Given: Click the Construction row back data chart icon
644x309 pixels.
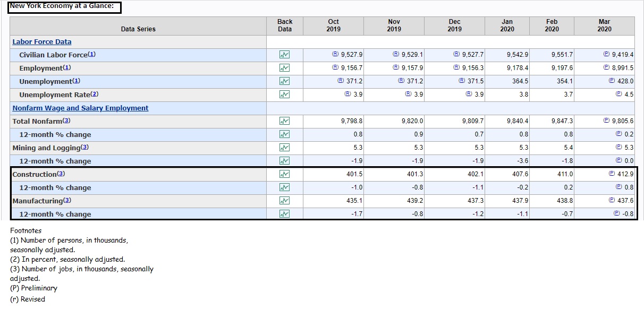Looking at the screenshot, I should pos(285,174).
